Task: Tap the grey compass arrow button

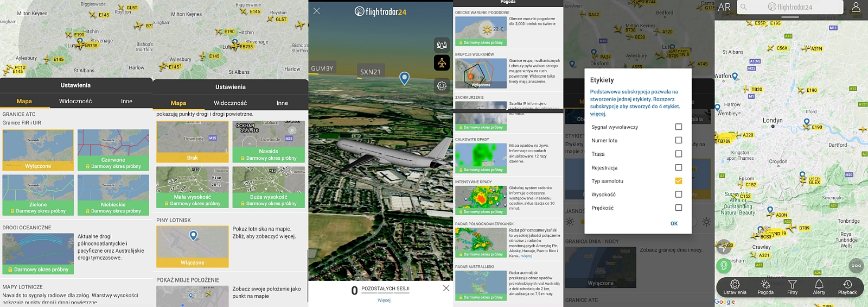Action: (723, 246)
